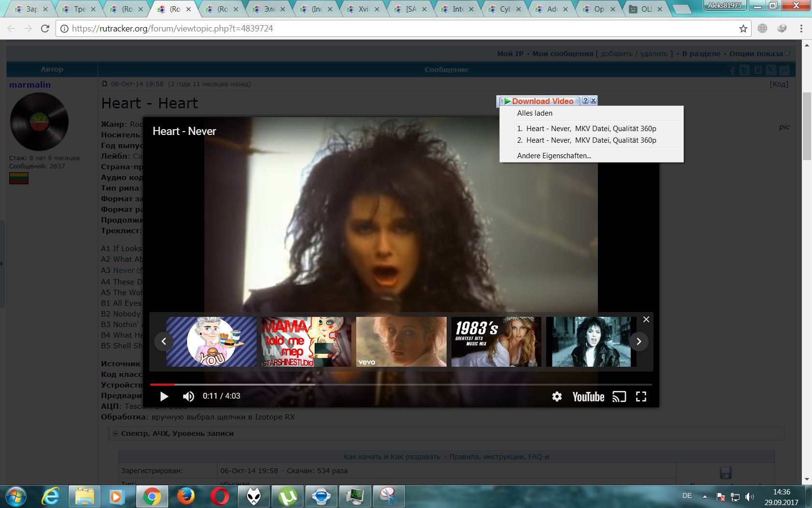Open Opera from taskbar
Viewport: 812px width, 508px height.
pos(220,497)
